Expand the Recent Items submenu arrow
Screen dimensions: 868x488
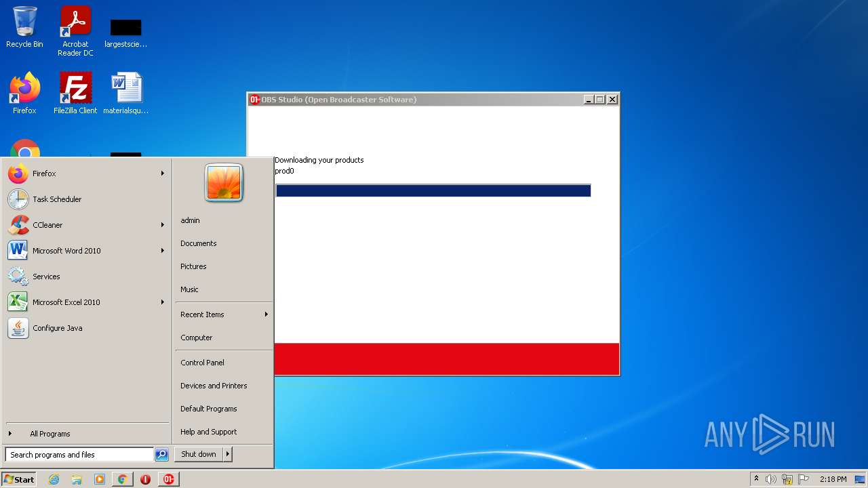point(267,314)
